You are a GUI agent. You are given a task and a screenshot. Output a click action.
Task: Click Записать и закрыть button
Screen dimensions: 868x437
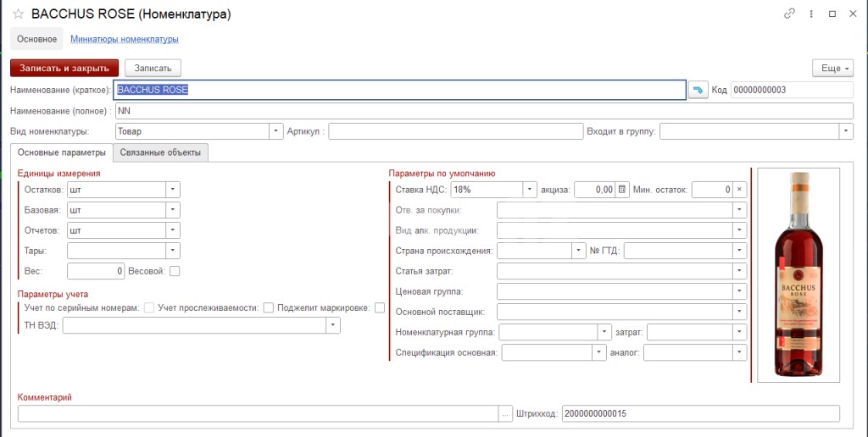coord(64,68)
